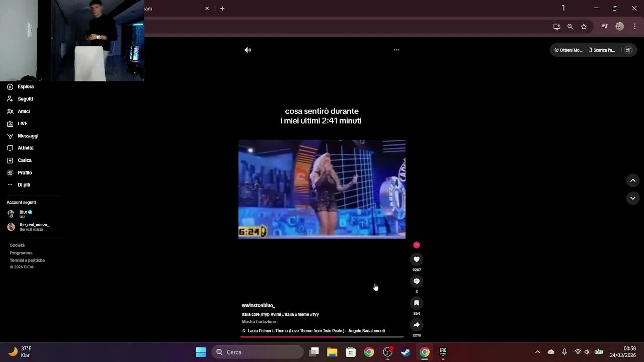This screenshot has width=644, height=362.
Task: Click the playing video frame to pause
Action: [x=322, y=189]
